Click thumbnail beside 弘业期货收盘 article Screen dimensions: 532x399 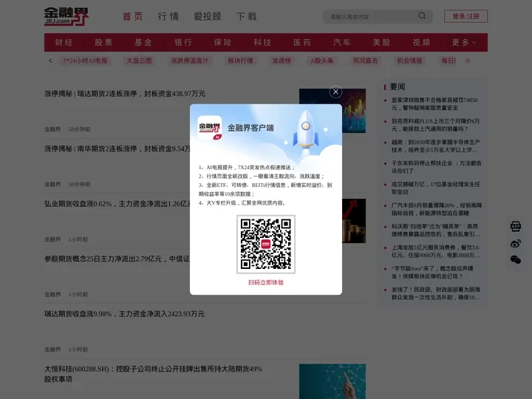click(x=354, y=221)
